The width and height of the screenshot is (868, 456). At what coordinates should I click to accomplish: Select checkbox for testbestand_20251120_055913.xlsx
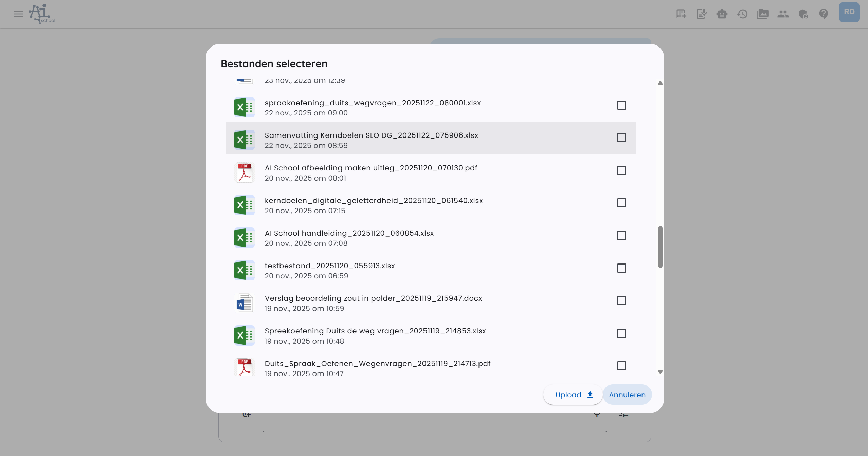coord(621,268)
